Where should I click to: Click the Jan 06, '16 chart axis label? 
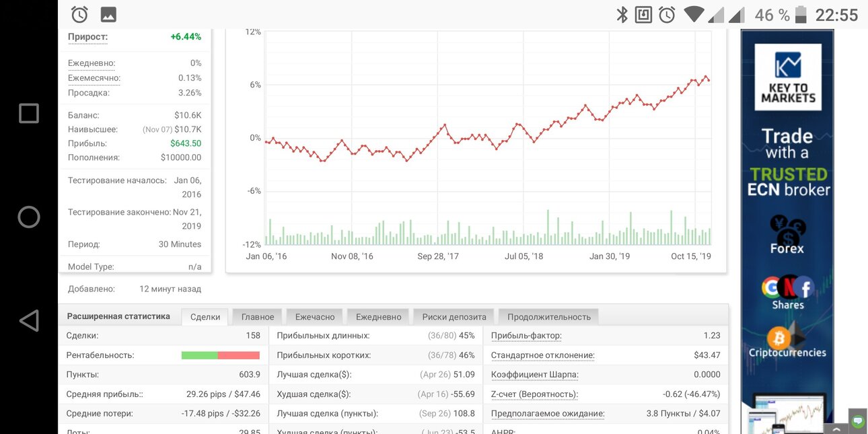266,256
